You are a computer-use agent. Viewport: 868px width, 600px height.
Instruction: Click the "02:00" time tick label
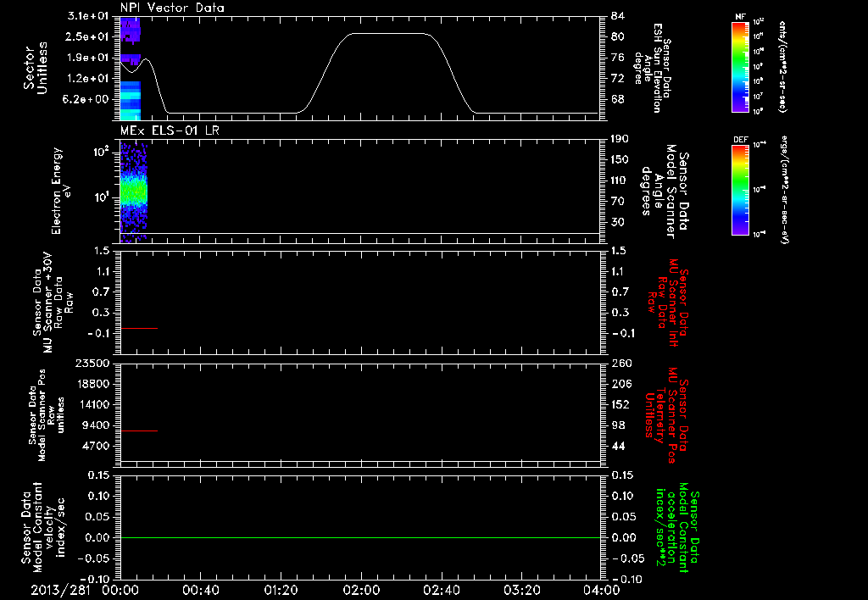point(361,590)
